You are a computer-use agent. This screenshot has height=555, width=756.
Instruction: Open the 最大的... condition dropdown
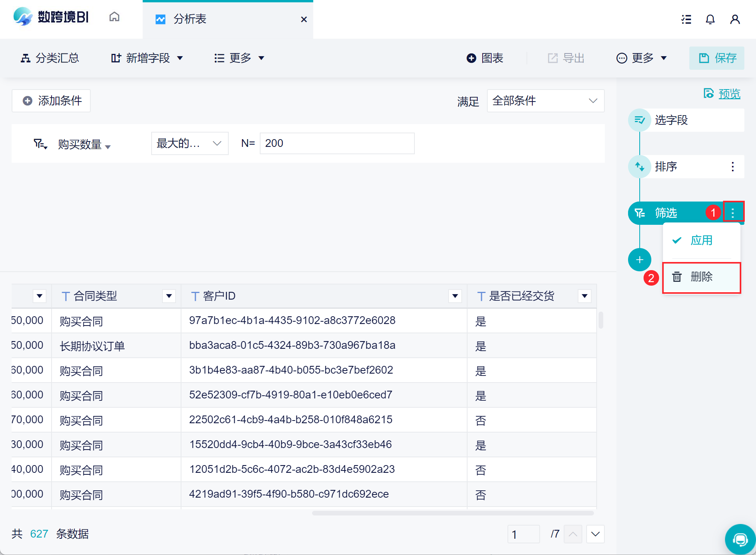click(190, 143)
